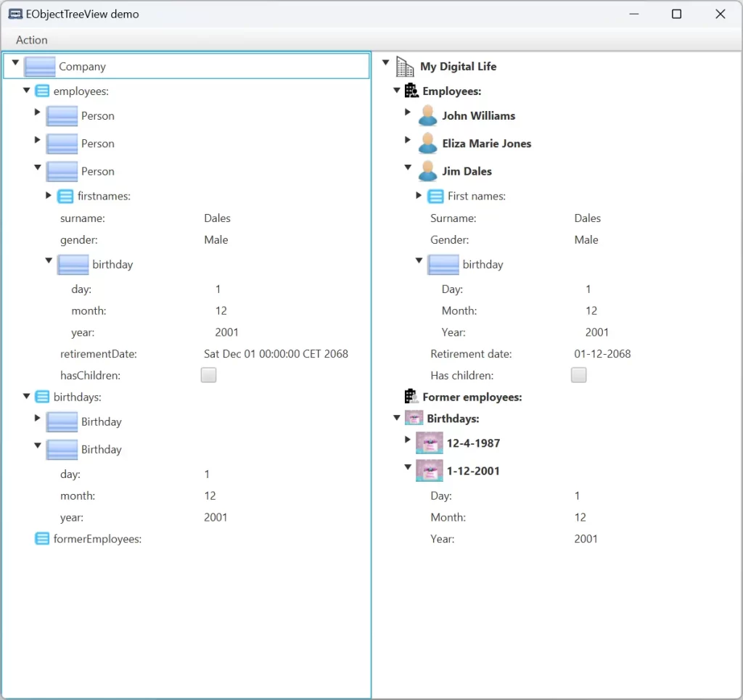This screenshot has height=700, width=743.
Task: Expand the second Person node
Action: tap(38, 140)
